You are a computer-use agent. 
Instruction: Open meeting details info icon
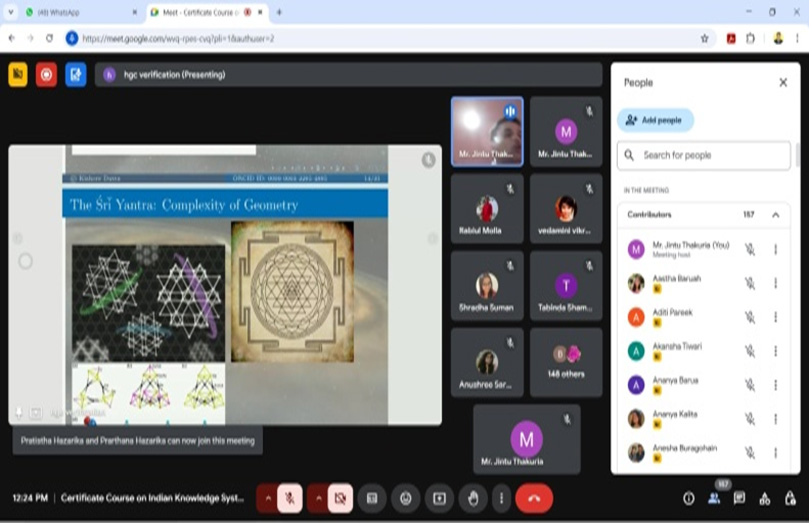[688, 498]
